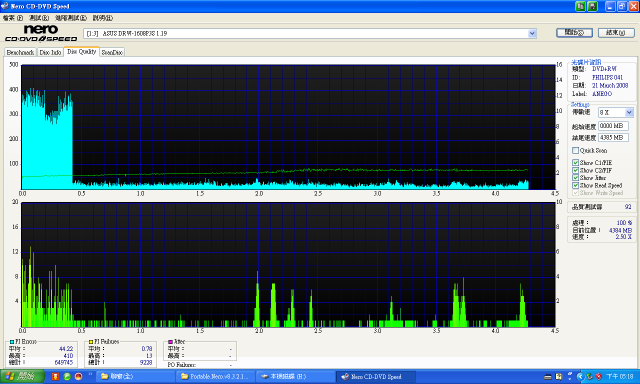Click the Start button next to drive selector
This screenshot has height=384, width=640.
tap(574, 33)
